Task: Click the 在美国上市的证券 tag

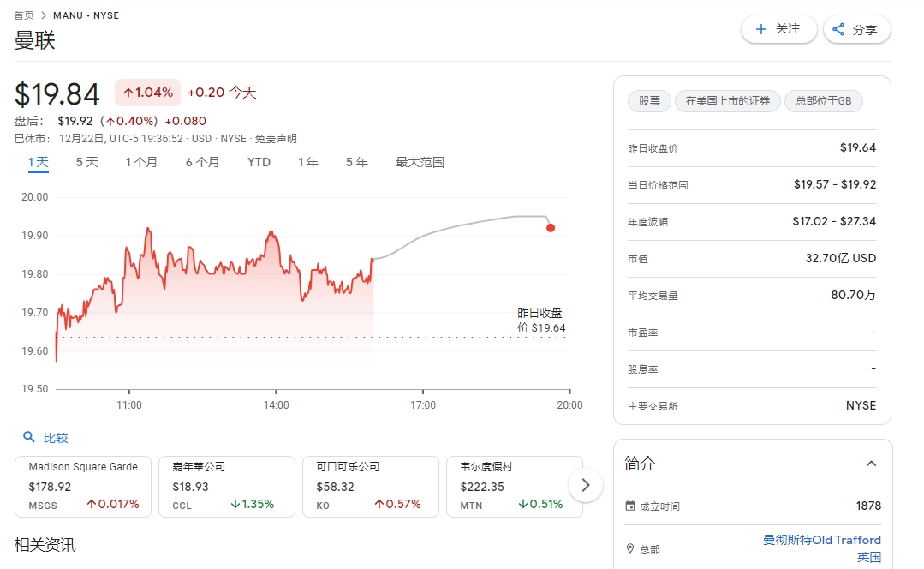Action: coord(727,101)
